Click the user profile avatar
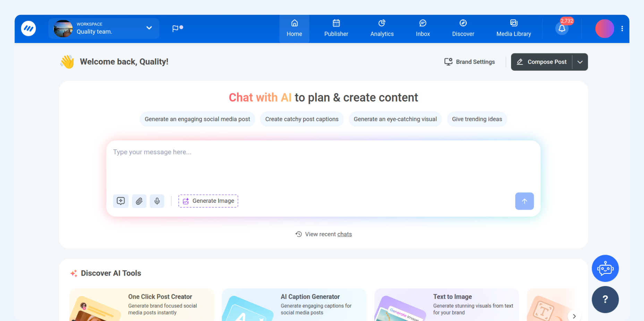Viewport: 644px width, 321px height. pos(604,29)
